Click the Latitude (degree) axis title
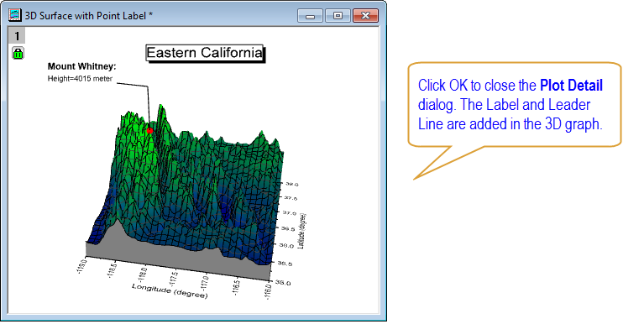 pos(302,231)
